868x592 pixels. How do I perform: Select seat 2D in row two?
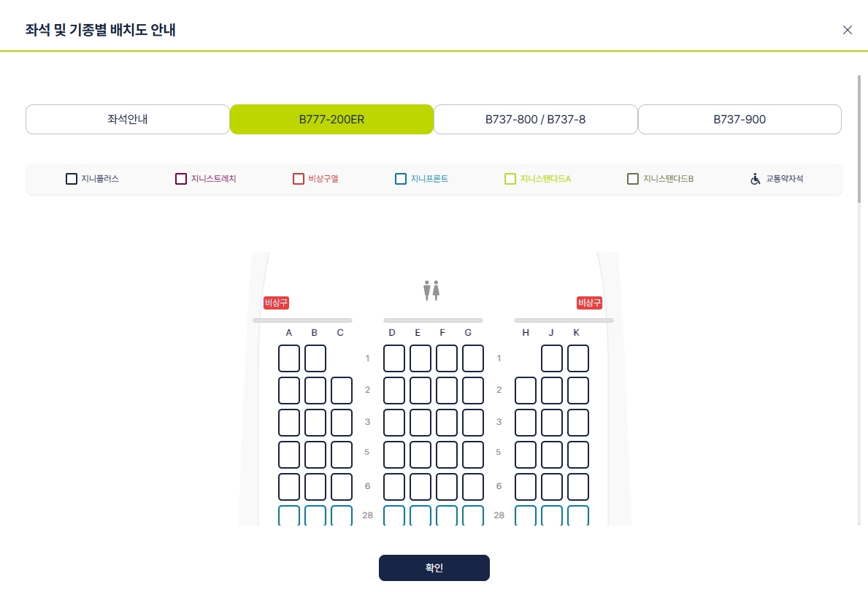394,391
